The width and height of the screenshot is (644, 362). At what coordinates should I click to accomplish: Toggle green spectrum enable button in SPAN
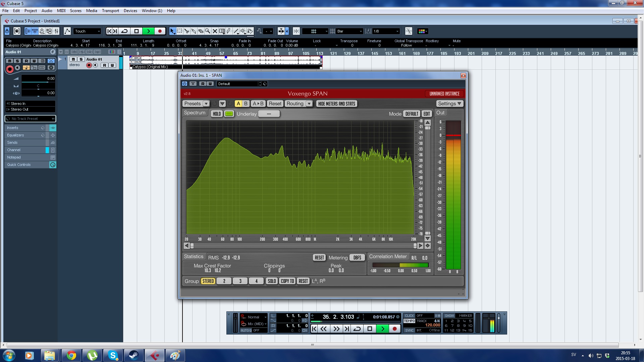point(229,114)
